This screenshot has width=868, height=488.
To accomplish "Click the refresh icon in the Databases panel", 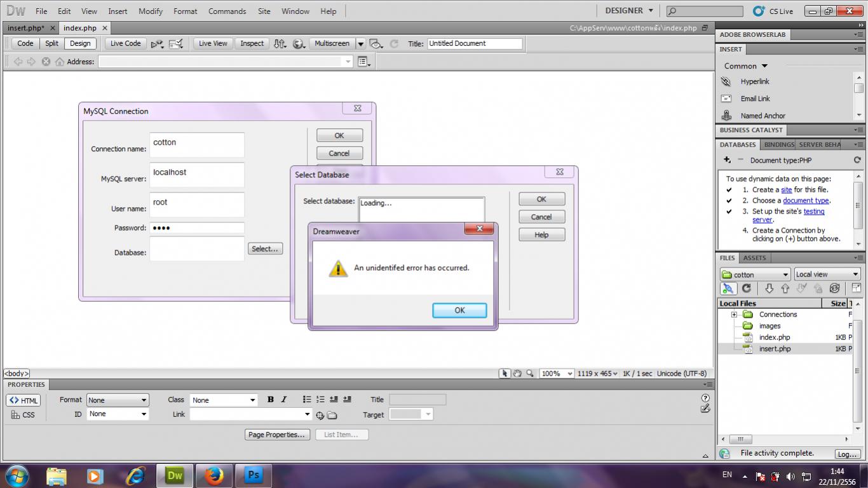I will point(857,160).
